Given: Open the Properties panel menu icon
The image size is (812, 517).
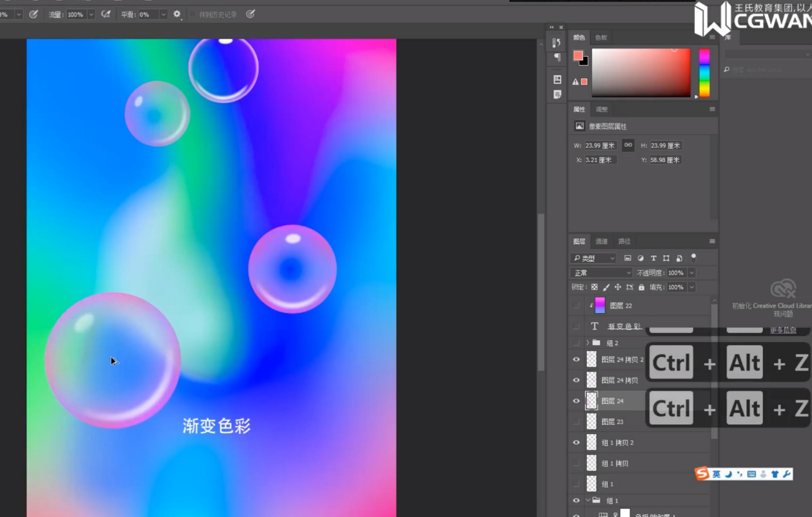Looking at the screenshot, I should pyautogui.click(x=712, y=109).
